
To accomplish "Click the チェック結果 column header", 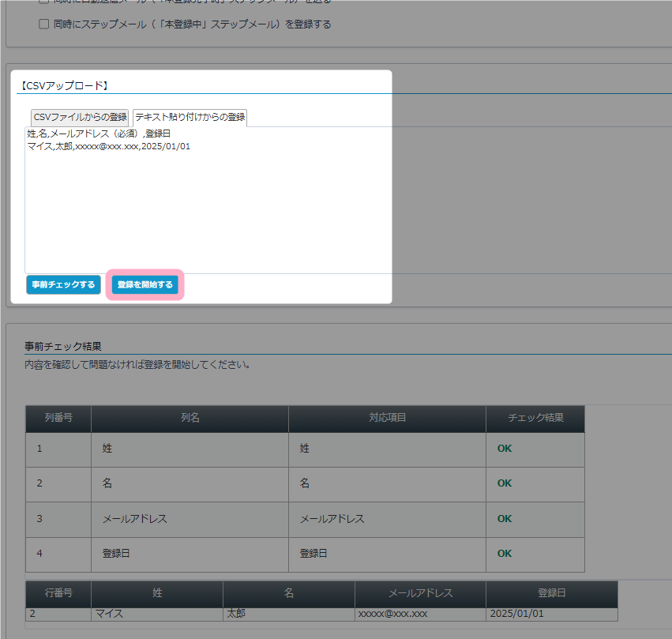I will [x=535, y=419].
